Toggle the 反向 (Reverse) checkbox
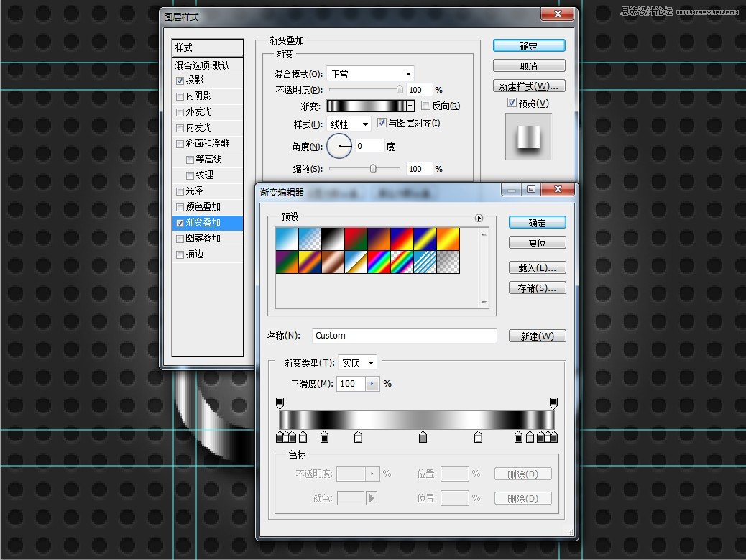The width and height of the screenshot is (746, 560). 425,106
